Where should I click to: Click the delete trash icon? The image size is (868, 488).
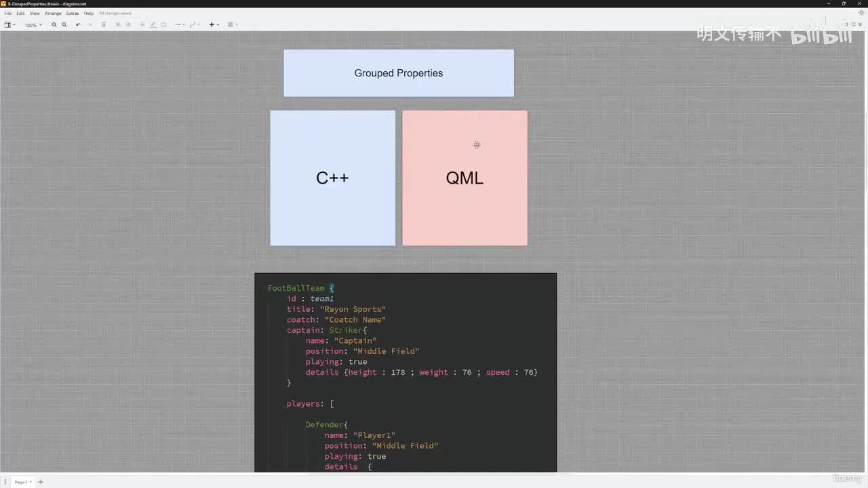tap(104, 25)
